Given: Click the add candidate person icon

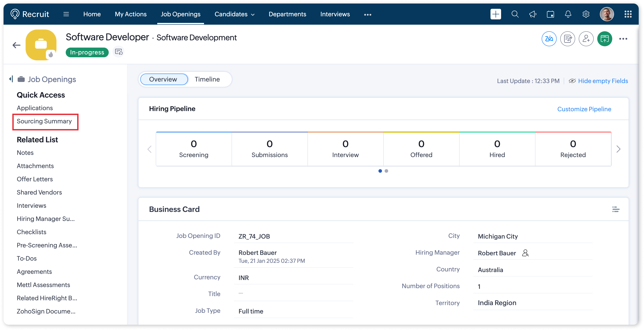Looking at the screenshot, I should [x=586, y=39].
